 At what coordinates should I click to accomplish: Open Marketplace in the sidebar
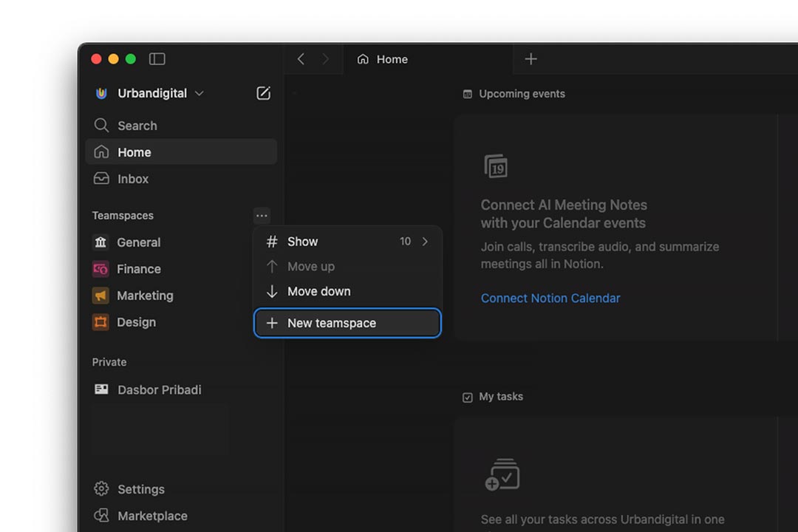(181, 516)
